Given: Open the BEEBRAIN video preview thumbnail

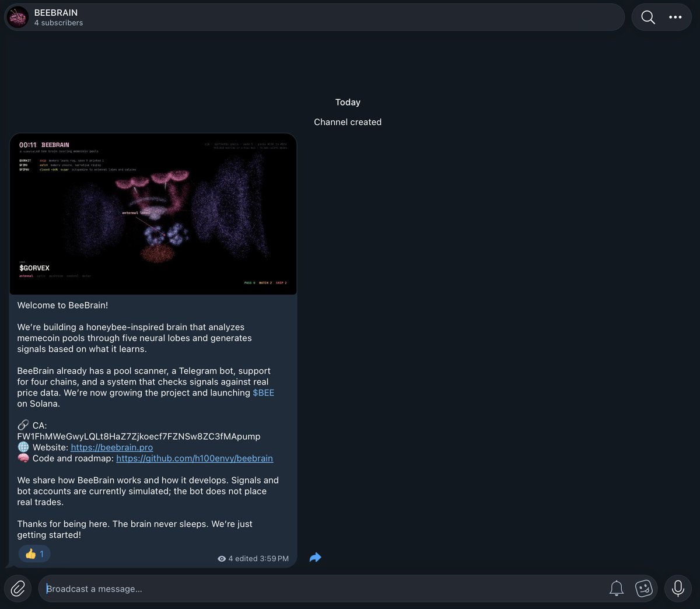Looking at the screenshot, I should coord(153,214).
